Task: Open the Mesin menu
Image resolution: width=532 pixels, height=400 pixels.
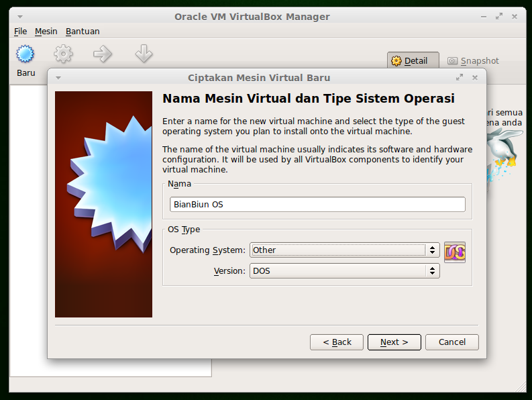Action: (46, 32)
